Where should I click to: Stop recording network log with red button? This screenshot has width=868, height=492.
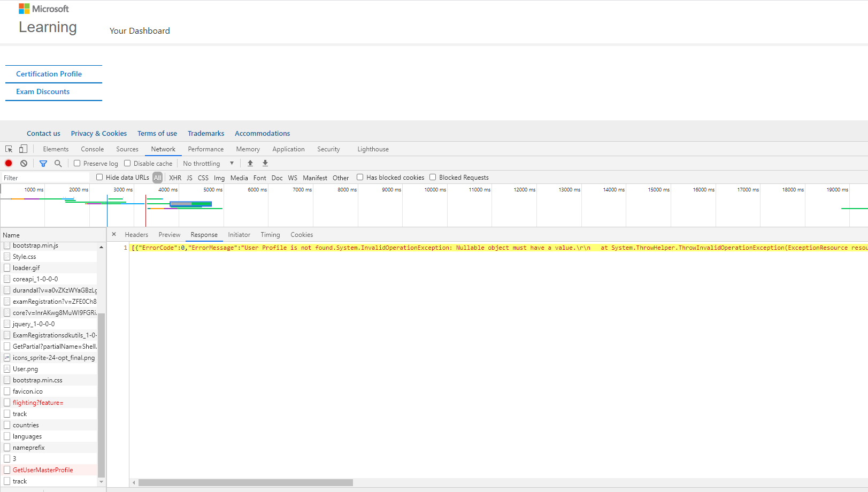(9, 163)
